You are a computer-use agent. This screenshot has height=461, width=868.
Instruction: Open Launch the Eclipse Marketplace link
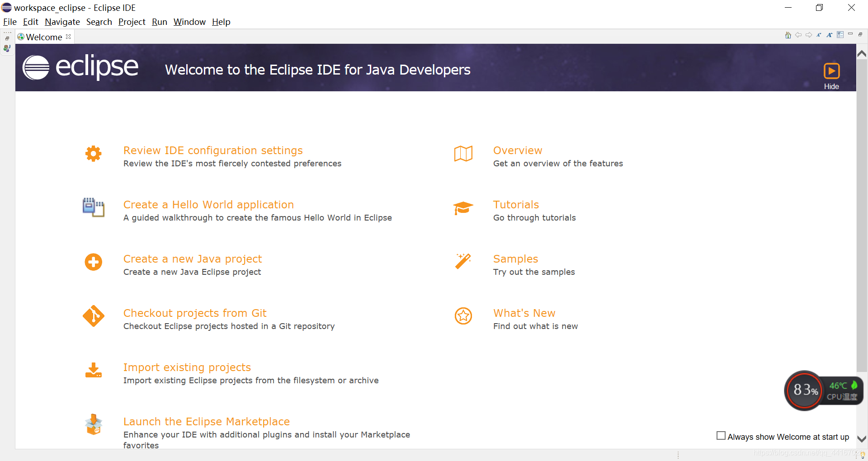(x=207, y=422)
